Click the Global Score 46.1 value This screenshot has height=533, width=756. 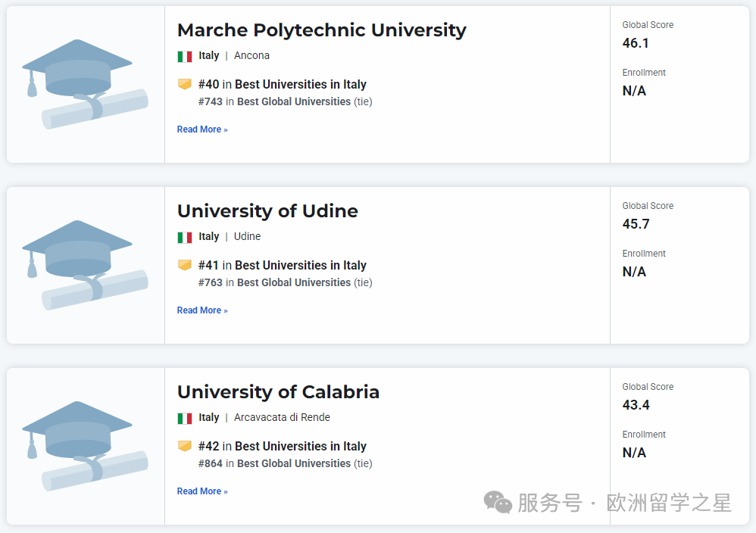click(636, 43)
